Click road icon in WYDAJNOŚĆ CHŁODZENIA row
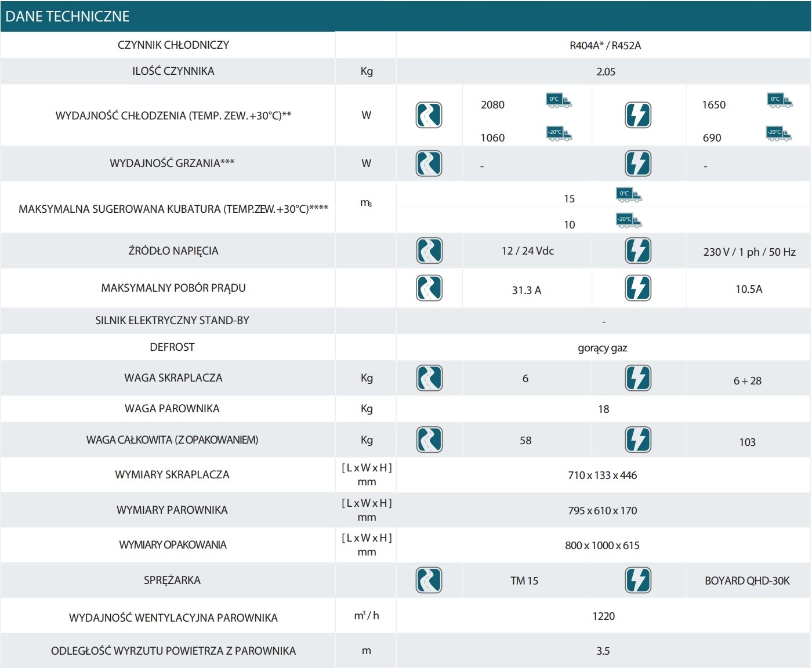 click(x=429, y=115)
